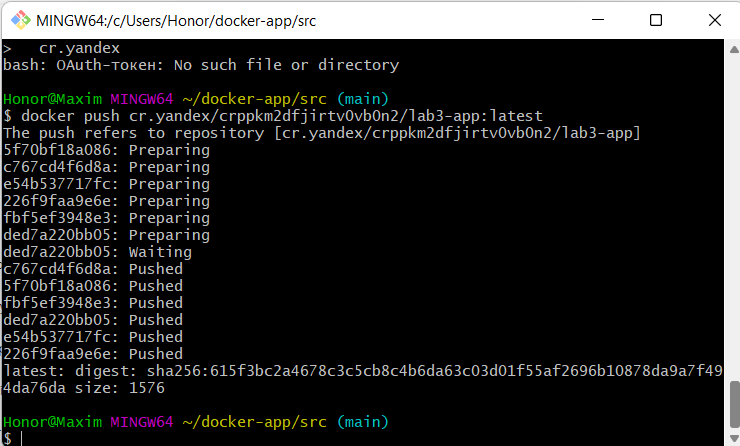Viewport: 740px width, 446px height.
Task: Click the '226f9faa9e6e: Pushed' line
Action: pyautogui.click(x=93, y=354)
